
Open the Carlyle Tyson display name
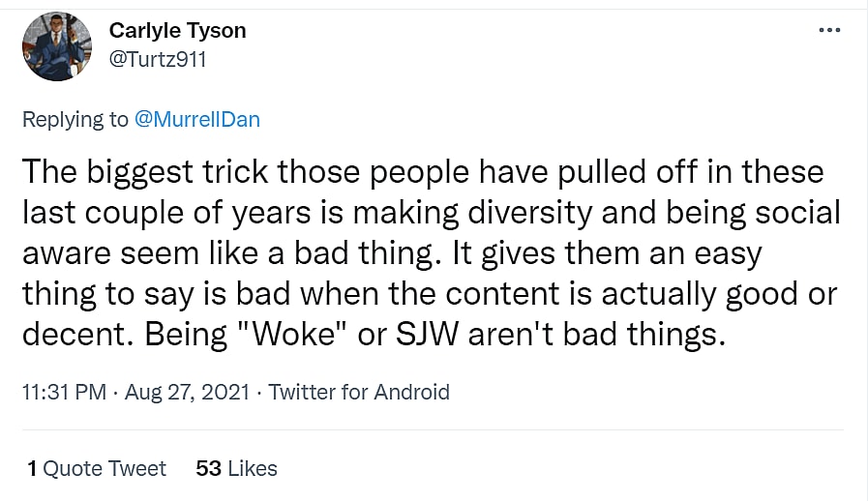177,31
